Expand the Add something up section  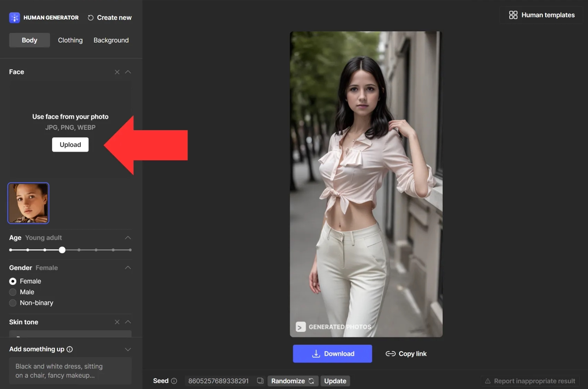(x=128, y=349)
